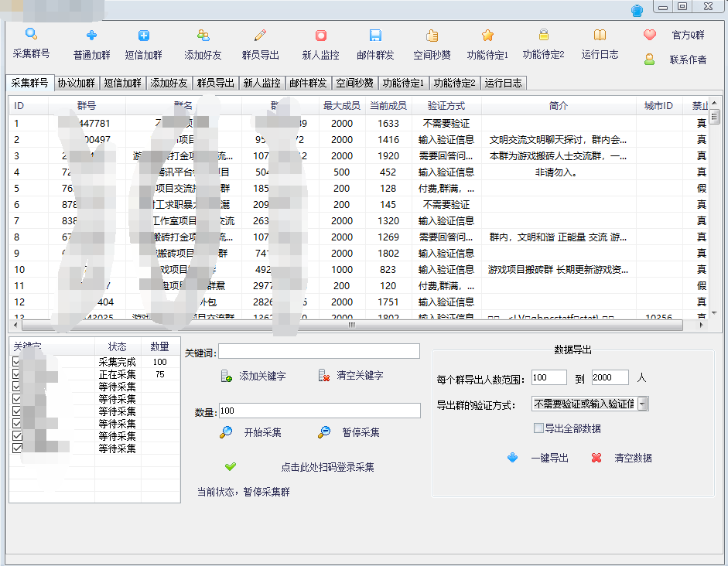The width and height of the screenshot is (728, 566).
Task: Focus the 数量 input field
Action: [320, 411]
